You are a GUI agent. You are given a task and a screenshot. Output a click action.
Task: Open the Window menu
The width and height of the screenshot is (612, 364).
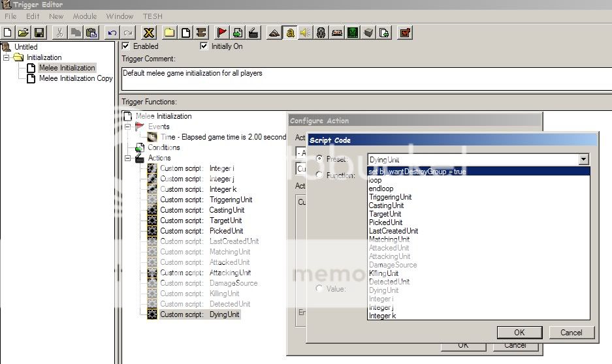coord(120,16)
